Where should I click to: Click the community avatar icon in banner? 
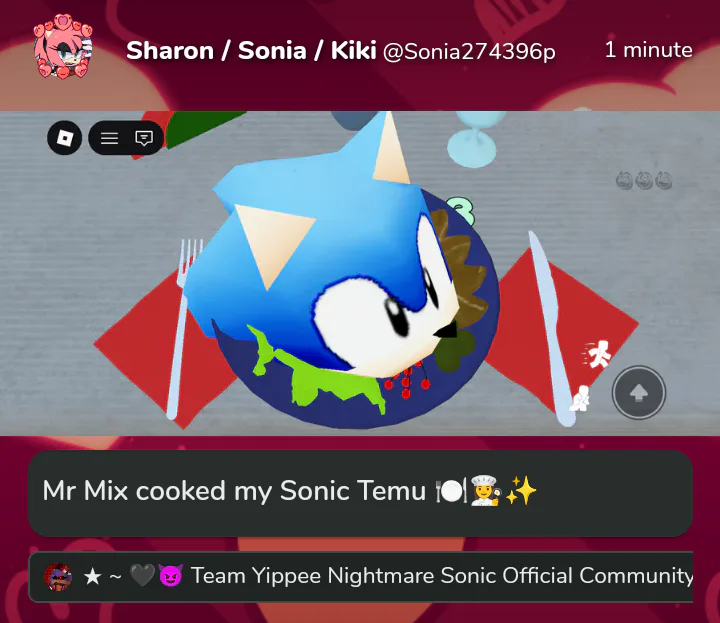click(58, 577)
